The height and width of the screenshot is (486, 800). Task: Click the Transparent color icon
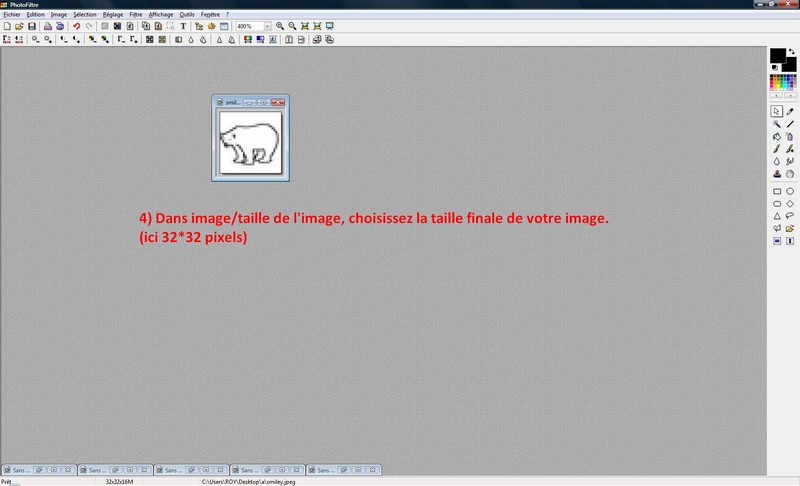point(130,26)
